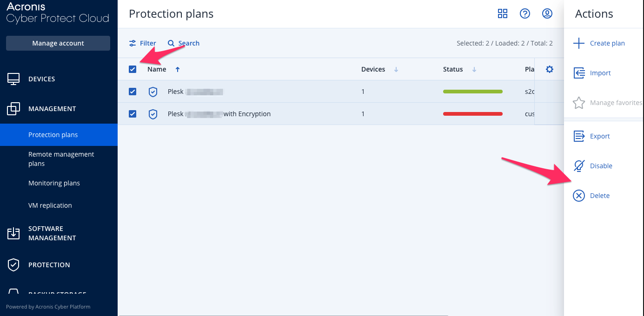Sort the table by the Name column
This screenshot has width=644, height=316.
[x=164, y=69]
